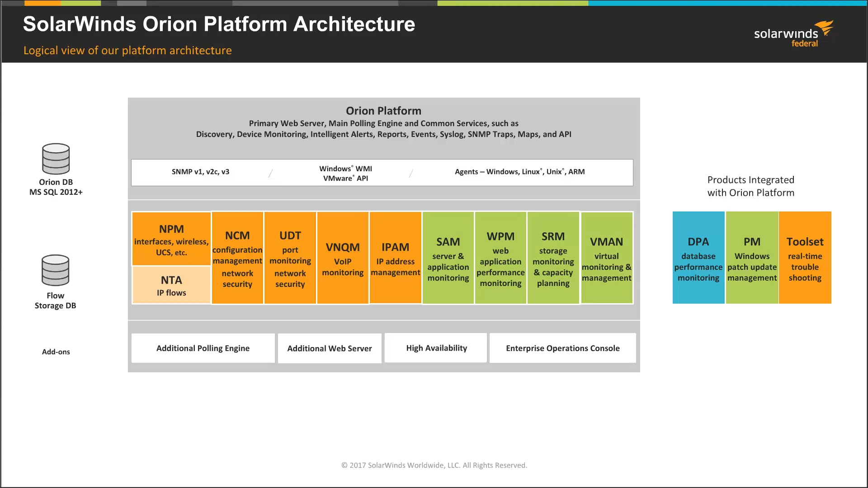Viewport: 868px width, 488px height.
Task: Click the Orion DB database cylinder icon
Action: pos(56,159)
